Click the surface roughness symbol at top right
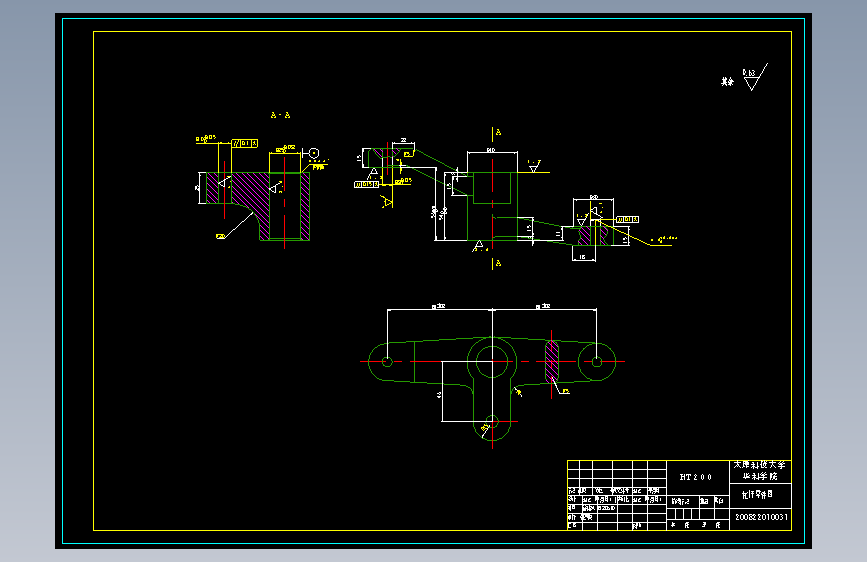 [754, 77]
